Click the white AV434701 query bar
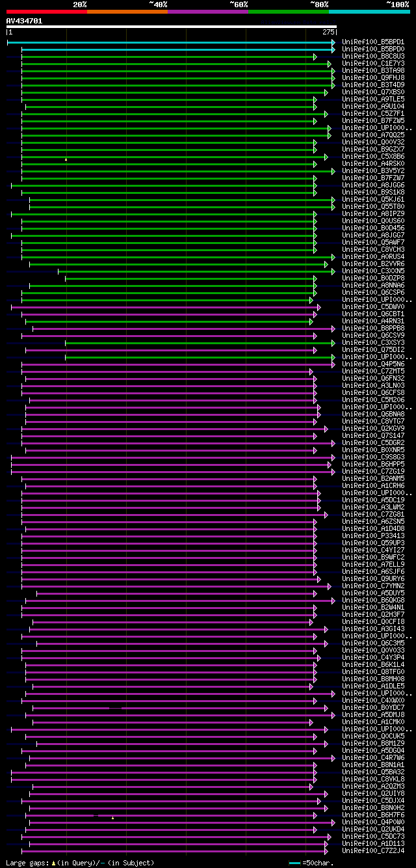The image size is (416, 868). pyautogui.click(x=171, y=27)
